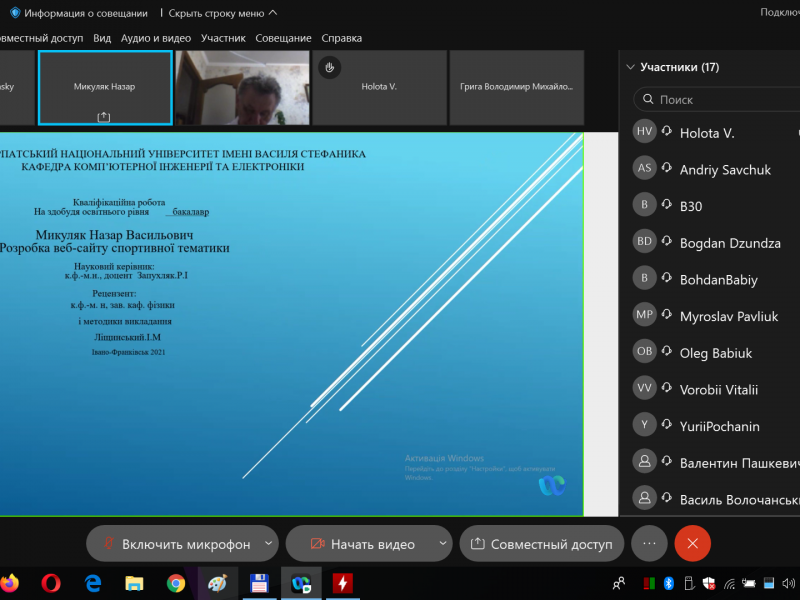This screenshot has width=800, height=600.
Task: Leave meeting with red X button
Action: point(692,543)
